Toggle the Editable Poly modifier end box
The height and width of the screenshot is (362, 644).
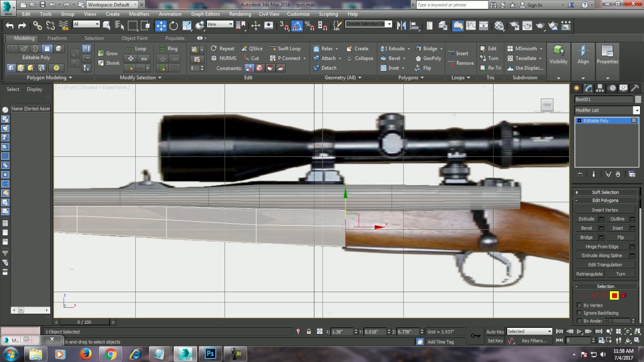coord(634,121)
